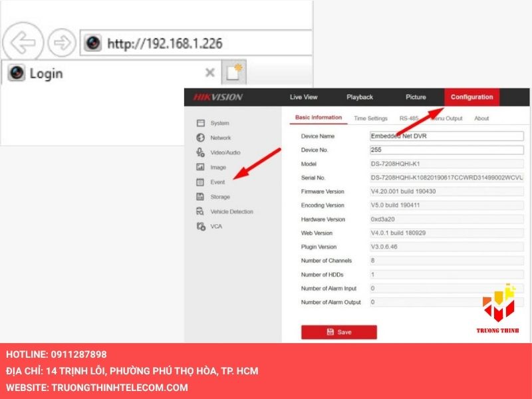
Task: Click the browser back arrow button
Action: (23, 43)
